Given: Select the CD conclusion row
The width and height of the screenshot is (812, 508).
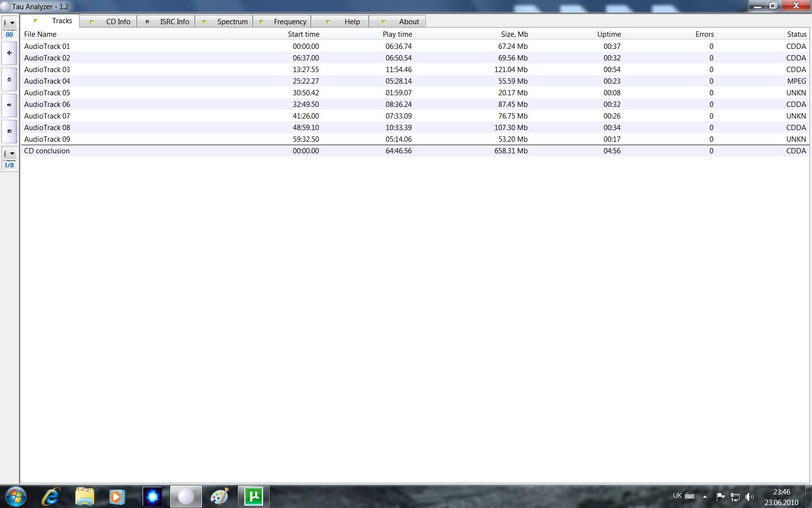Looking at the screenshot, I should coord(47,151).
